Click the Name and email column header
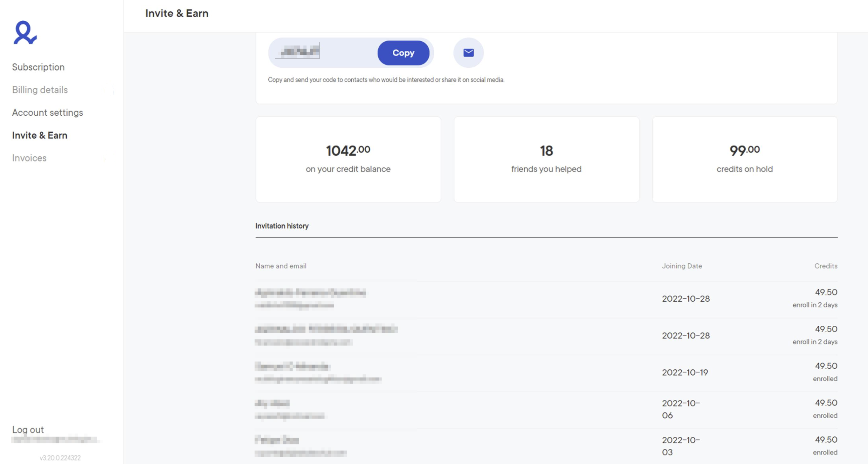 tap(281, 266)
